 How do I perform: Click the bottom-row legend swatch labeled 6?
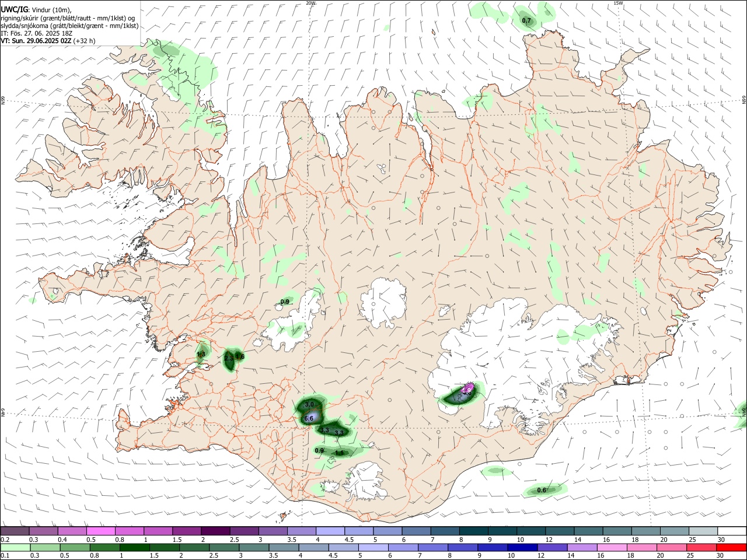[x=403, y=547]
